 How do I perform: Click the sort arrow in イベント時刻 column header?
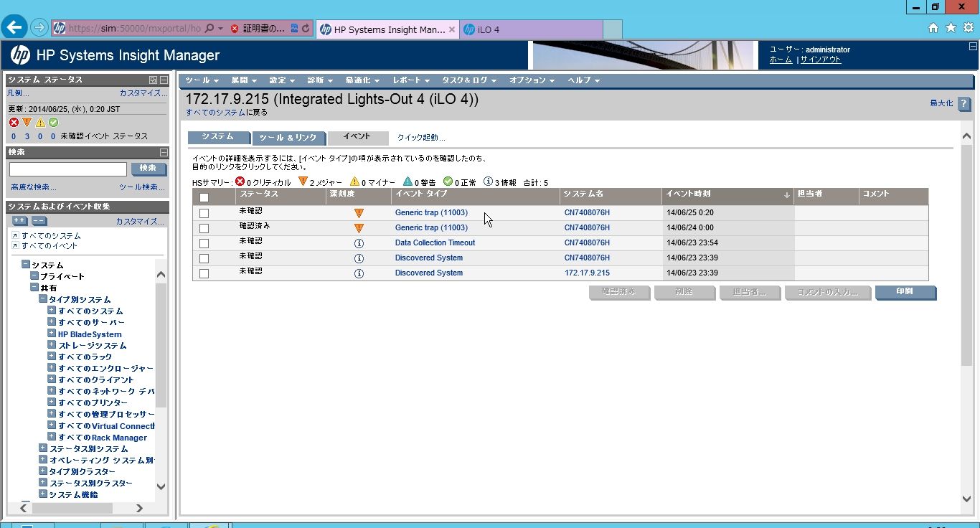click(x=786, y=195)
